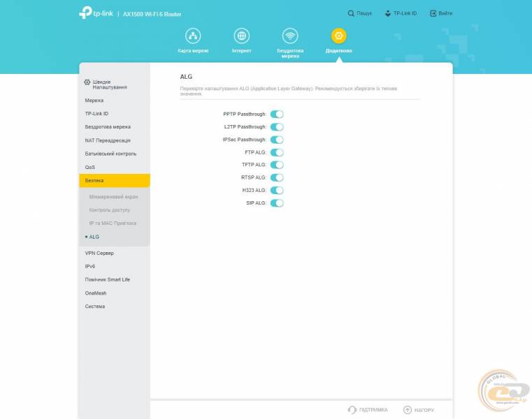Select IP та MAC Прив'язка submenu item
532x419 pixels.
115,223
